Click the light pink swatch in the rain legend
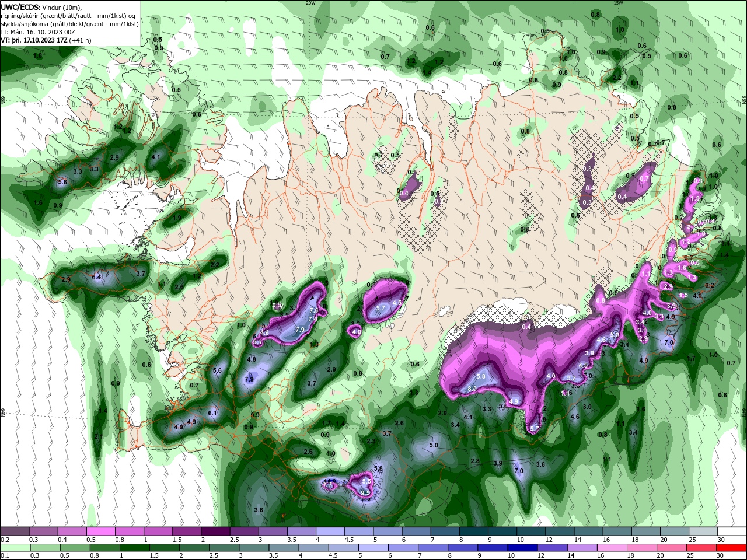747x560 pixels. click(x=611, y=548)
